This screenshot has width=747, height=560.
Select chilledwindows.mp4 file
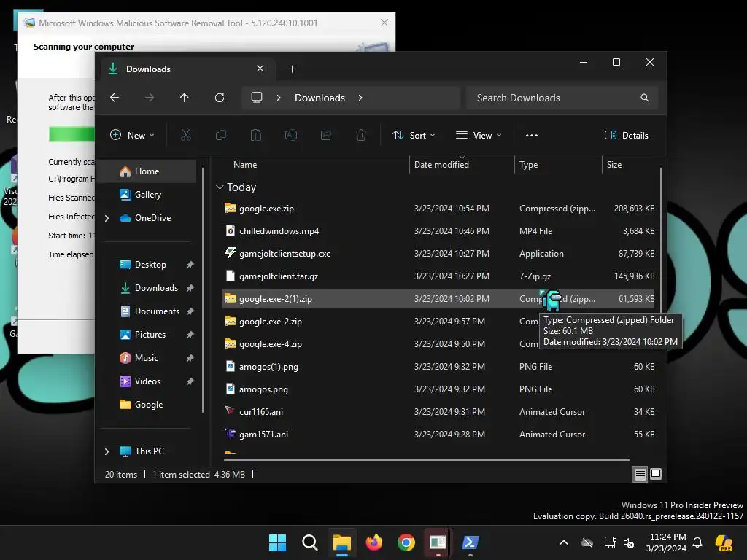coord(438,231)
